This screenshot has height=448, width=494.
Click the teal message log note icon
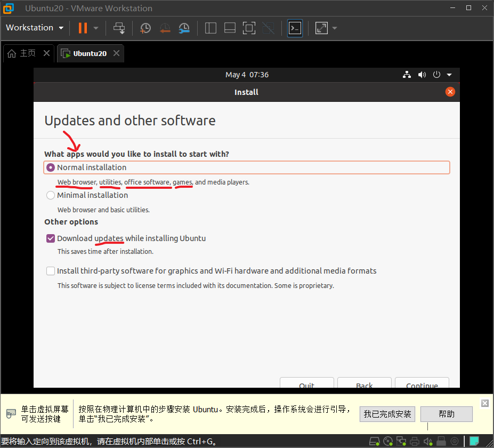474,441
